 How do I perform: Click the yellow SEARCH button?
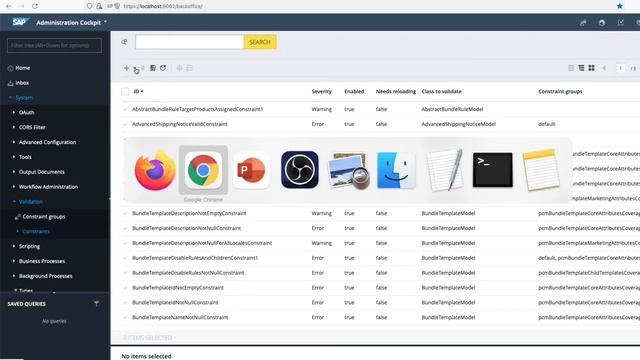[260, 42]
